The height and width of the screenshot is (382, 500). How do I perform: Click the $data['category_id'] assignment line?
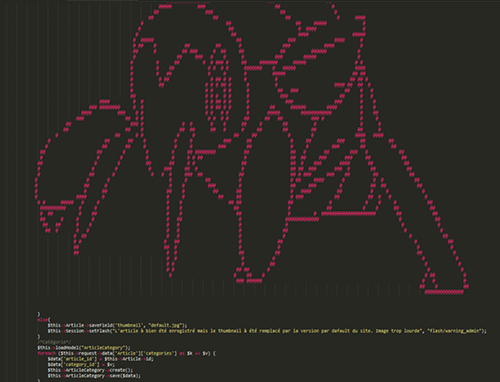tap(81, 365)
